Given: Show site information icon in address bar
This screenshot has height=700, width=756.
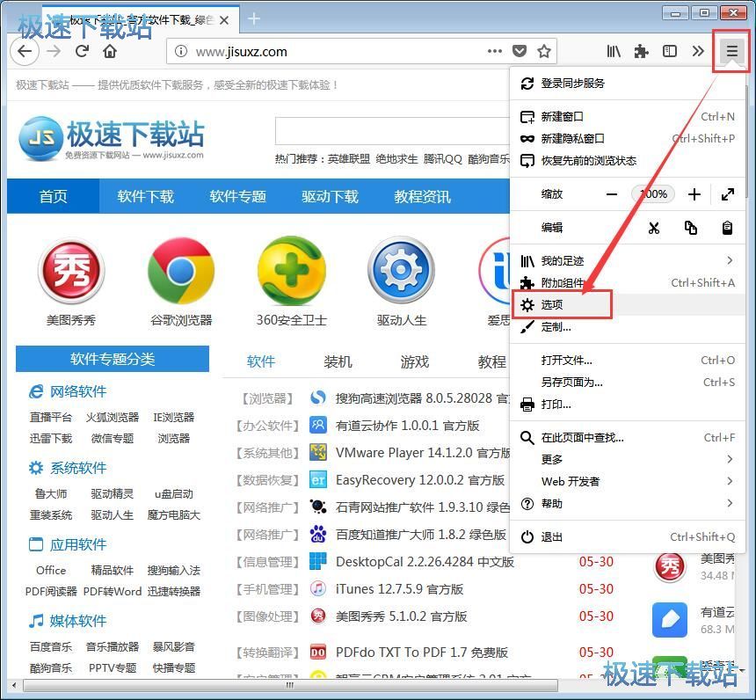Looking at the screenshot, I should click(181, 51).
